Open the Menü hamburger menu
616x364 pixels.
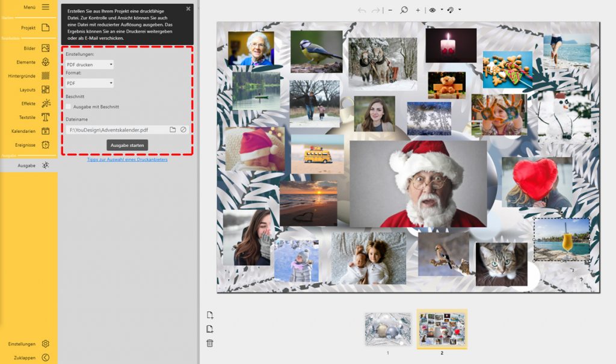coord(45,7)
